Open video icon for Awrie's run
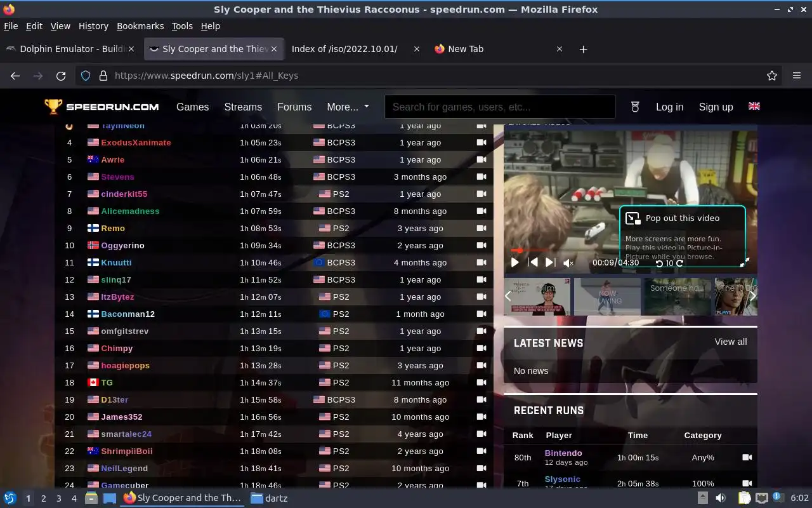 [x=481, y=159]
